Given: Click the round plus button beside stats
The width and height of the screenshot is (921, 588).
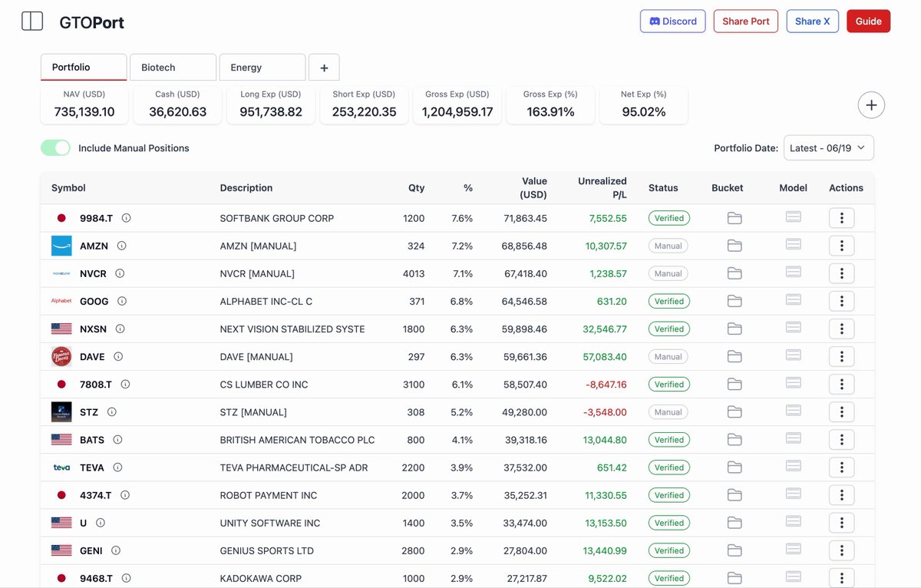Looking at the screenshot, I should click(x=871, y=105).
